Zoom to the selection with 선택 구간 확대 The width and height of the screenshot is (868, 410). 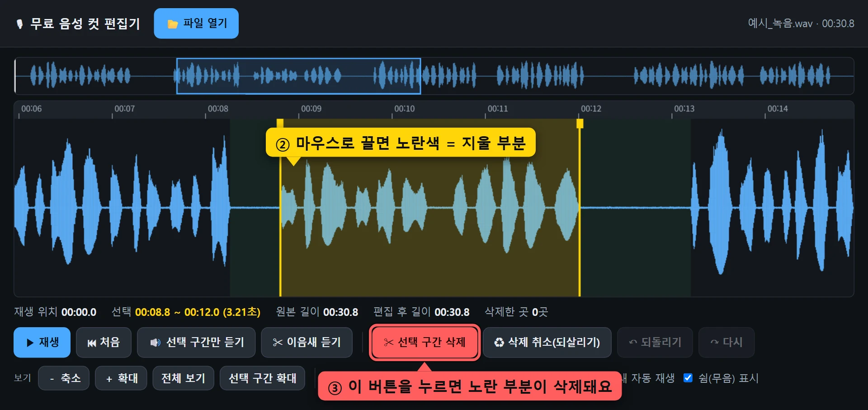point(262,378)
